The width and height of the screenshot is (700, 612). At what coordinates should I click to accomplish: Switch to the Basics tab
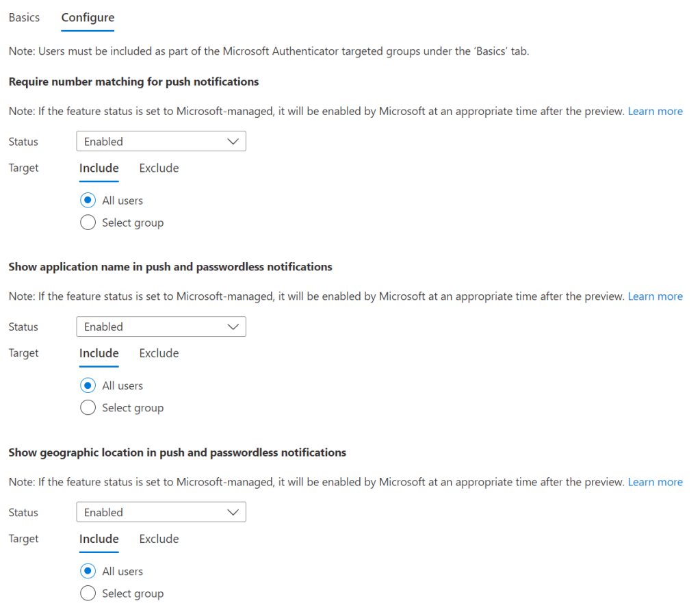click(x=24, y=18)
